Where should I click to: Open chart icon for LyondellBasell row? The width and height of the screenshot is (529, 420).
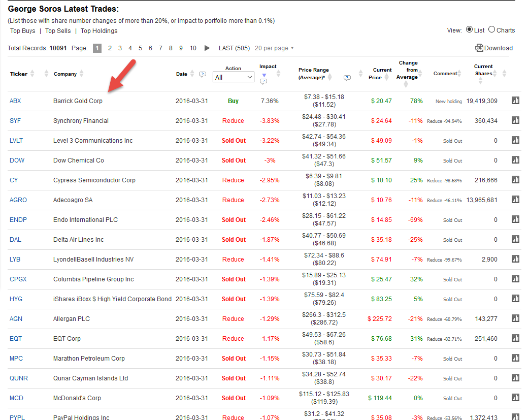515,259
